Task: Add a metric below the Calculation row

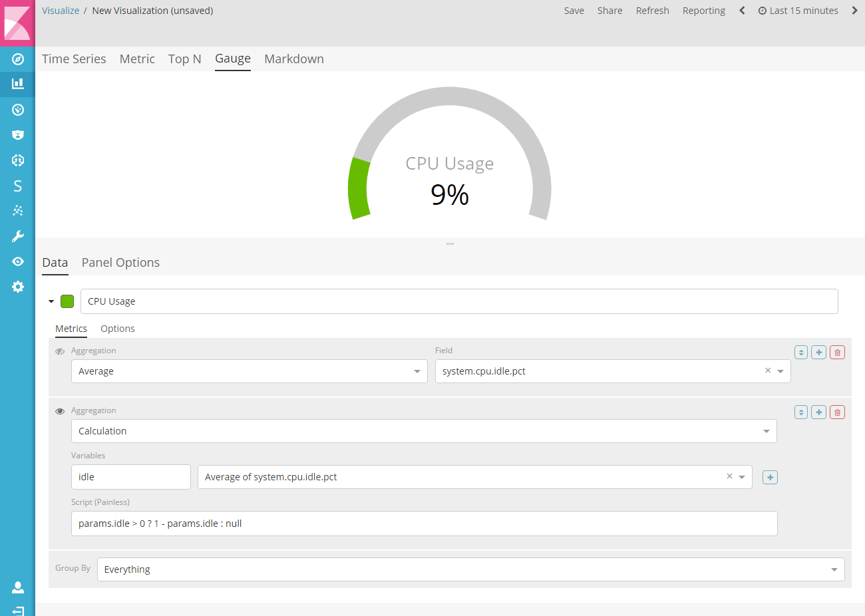Action: [x=819, y=412]
